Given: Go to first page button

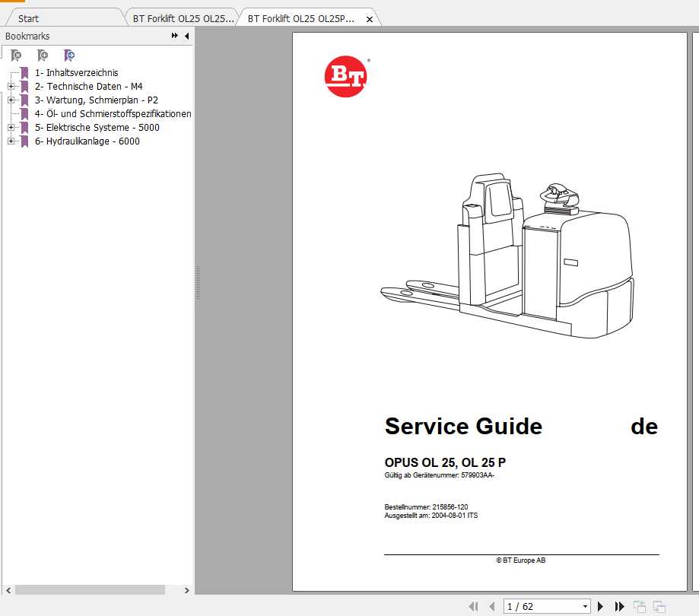Looking at the screenshot, I should (473, 606).
